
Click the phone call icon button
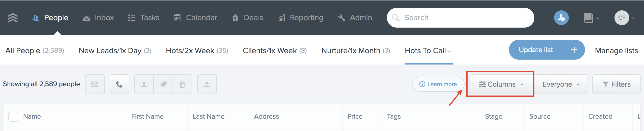(x=119, y=84)
